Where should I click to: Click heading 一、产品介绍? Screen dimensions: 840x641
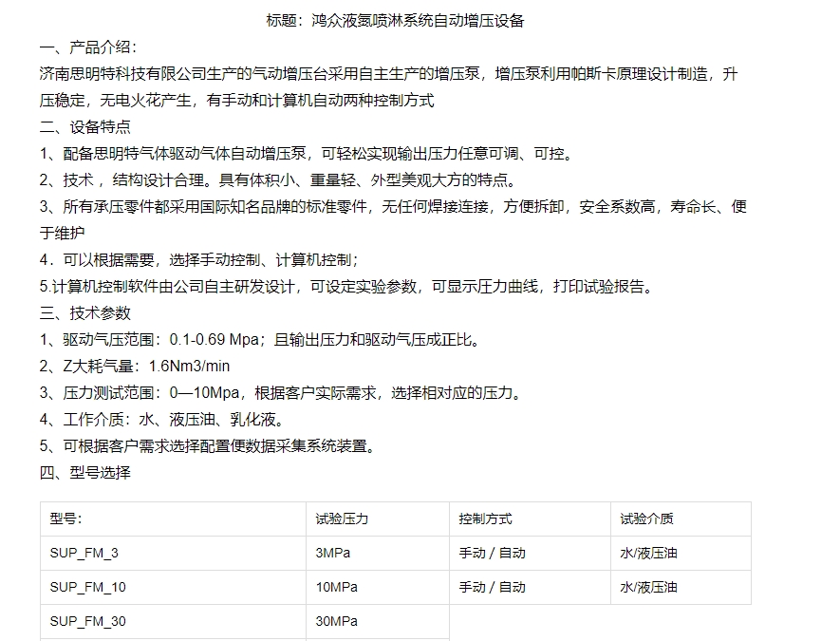88,47
